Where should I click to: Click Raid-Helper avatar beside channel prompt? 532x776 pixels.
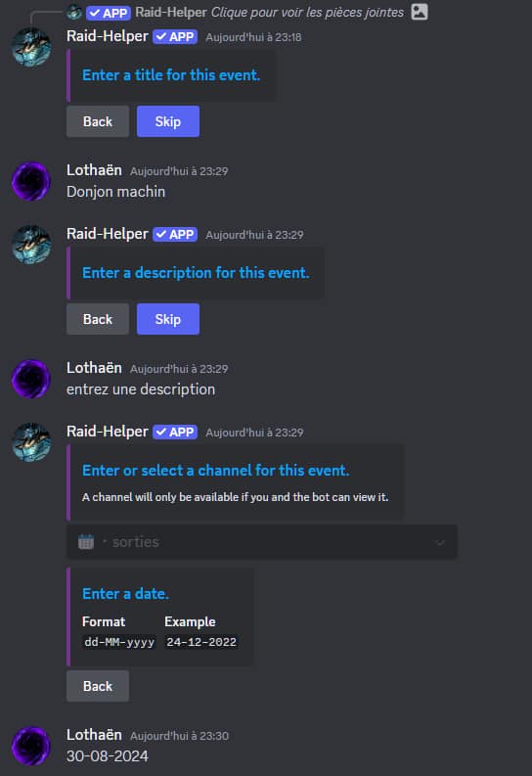click(x=31, y=442)
